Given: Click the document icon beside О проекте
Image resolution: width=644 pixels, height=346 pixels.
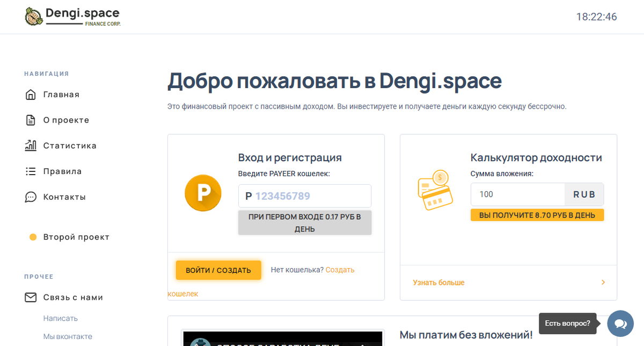Looking at the screenshot, I should [31, 120].
